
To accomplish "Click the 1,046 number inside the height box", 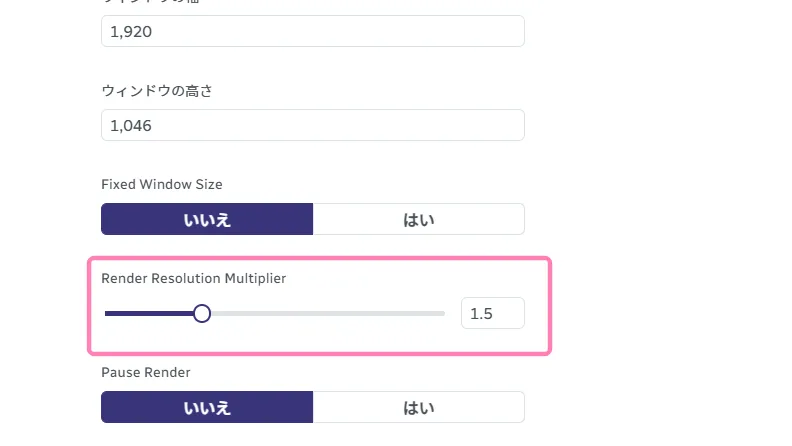I will (x=131, y=125).
